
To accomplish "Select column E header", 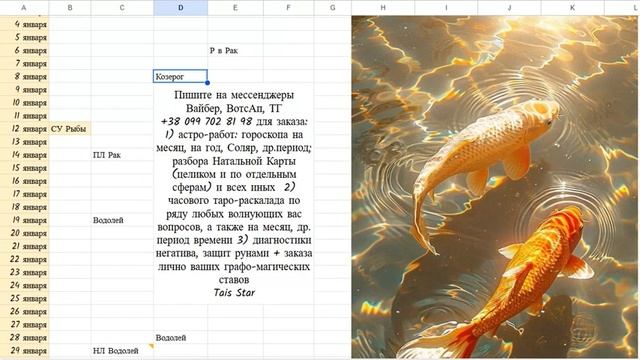I will tap(236, 8).
